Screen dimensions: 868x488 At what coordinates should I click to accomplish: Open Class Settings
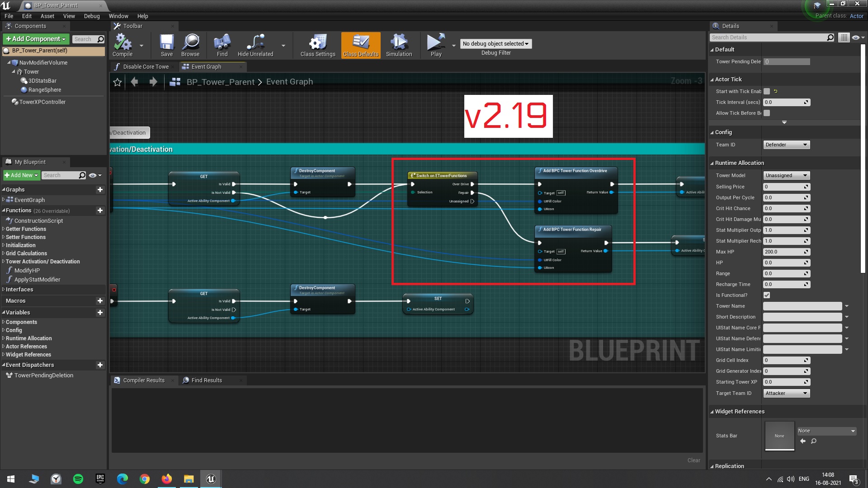[x=317, y=44]
